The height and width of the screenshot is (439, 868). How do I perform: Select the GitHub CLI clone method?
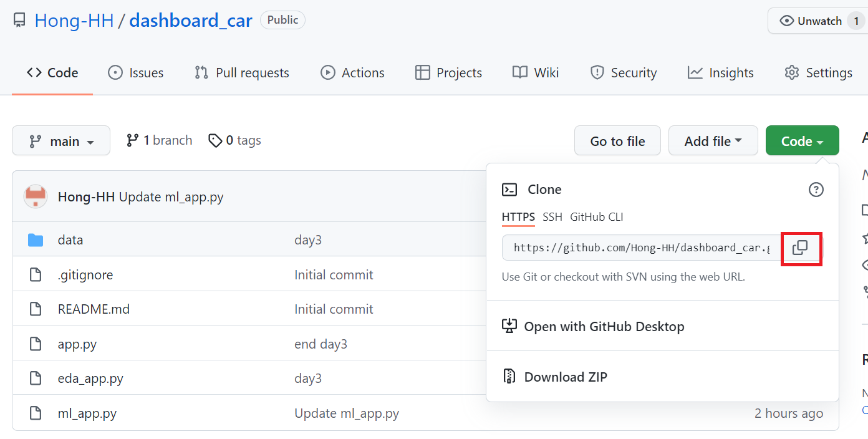click(x=596, y=217)
